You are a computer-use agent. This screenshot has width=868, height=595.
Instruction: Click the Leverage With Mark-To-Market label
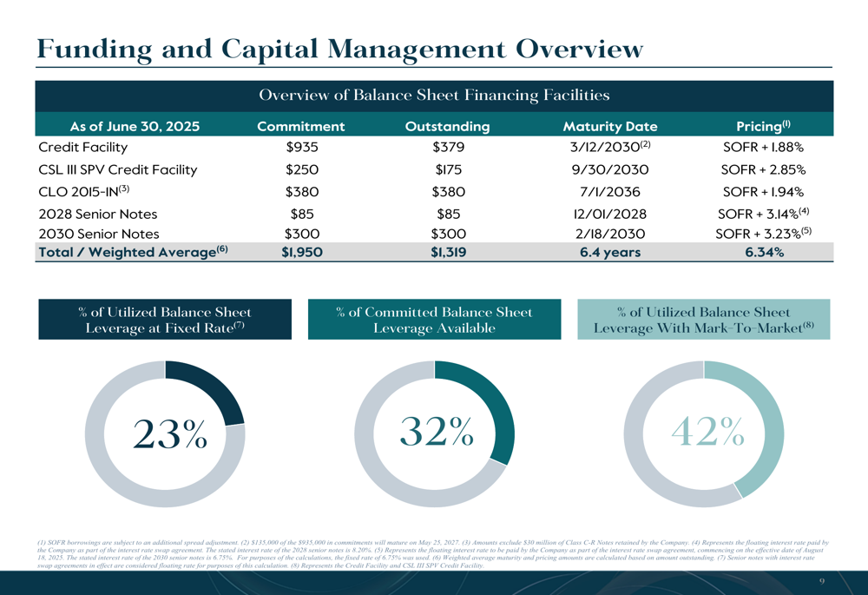pyautogui.click(x=704, y=320)
